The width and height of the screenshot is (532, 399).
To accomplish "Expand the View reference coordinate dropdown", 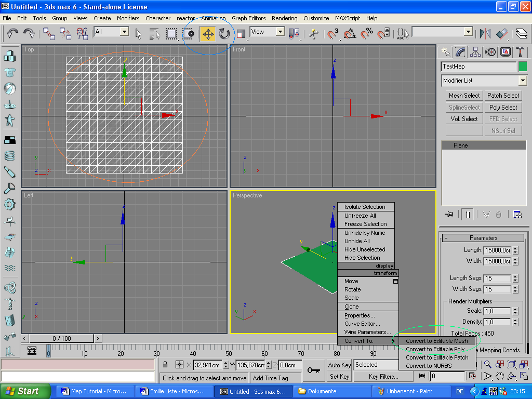I will [x=280, y=32].
